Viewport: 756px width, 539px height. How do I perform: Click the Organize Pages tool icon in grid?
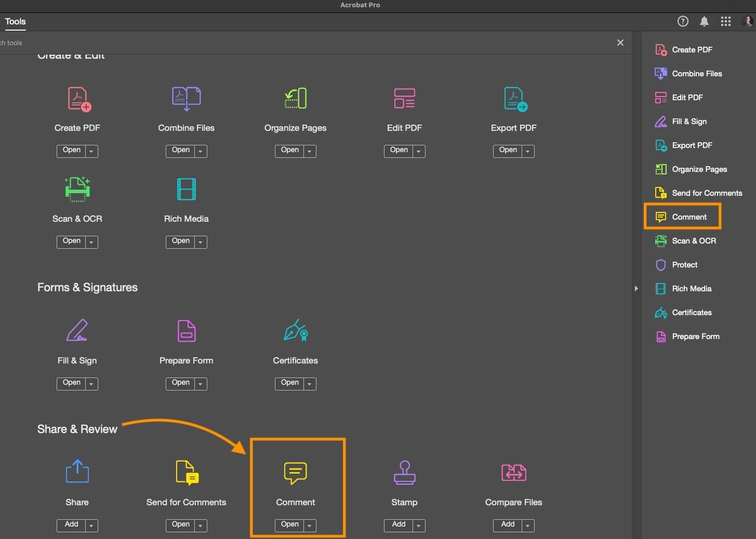[x=296, y=98]
